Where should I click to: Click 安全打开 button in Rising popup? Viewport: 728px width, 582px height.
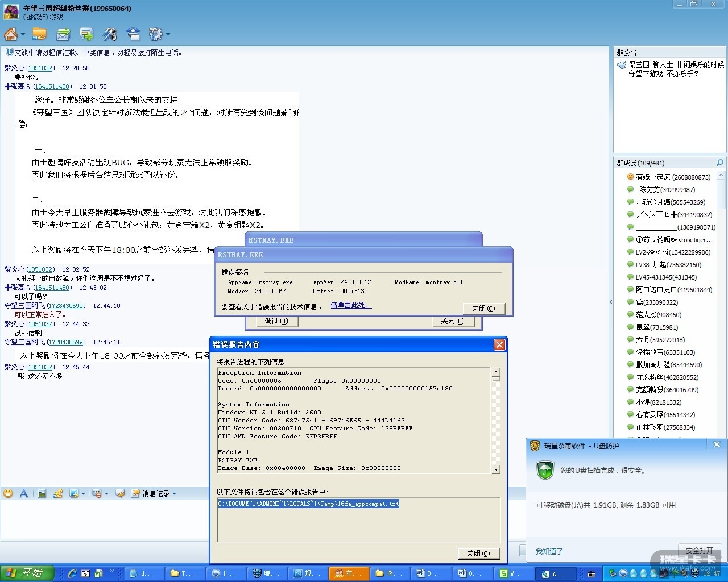[699, 550]
